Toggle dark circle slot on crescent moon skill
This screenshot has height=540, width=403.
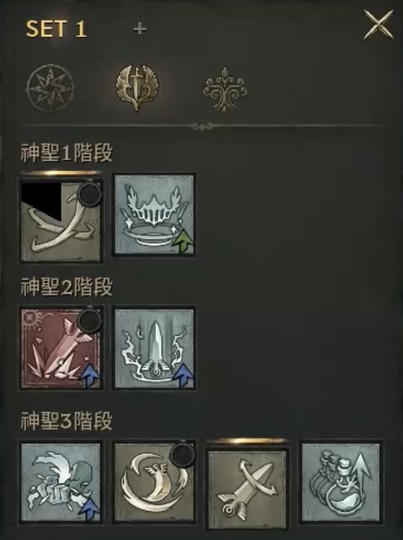(183, 455)
